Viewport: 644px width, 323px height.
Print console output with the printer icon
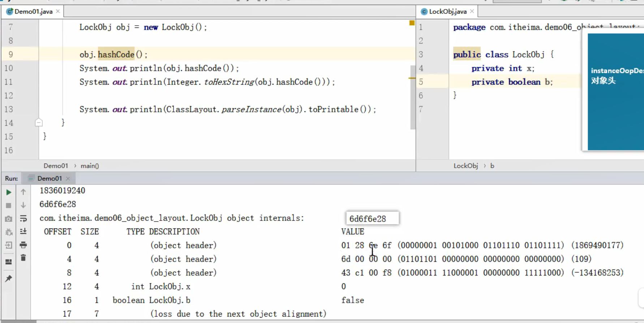23,245
